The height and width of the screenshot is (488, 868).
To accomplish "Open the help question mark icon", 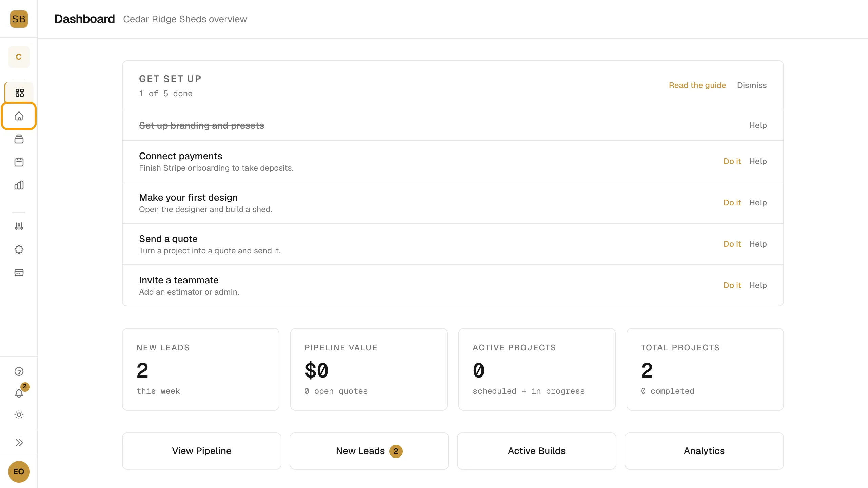I will point(19,371).
